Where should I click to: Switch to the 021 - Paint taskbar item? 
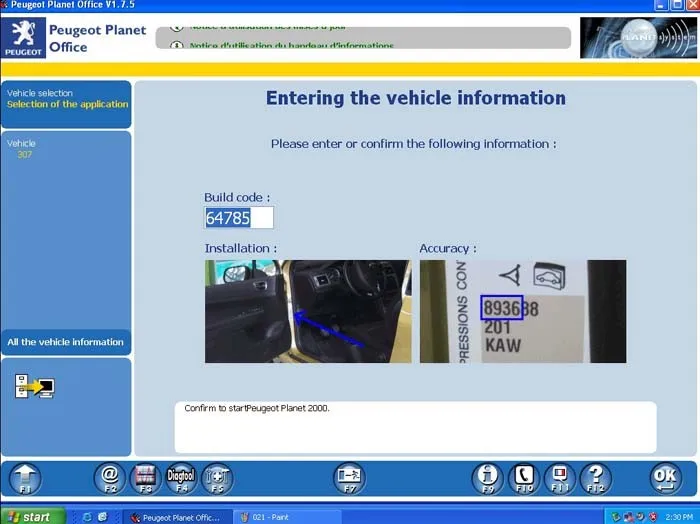(x=288, y=517)
